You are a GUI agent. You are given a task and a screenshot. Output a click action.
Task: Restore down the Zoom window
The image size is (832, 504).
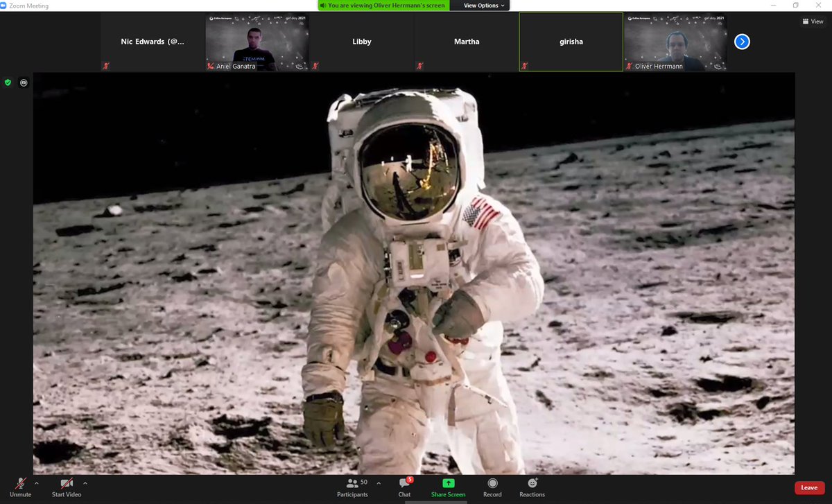point(796,5)
